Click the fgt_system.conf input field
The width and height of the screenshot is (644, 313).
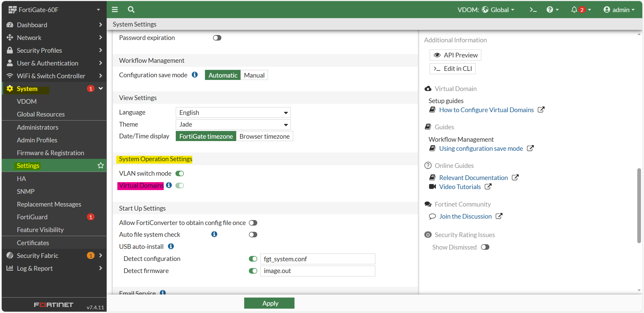tap(318, 259)
